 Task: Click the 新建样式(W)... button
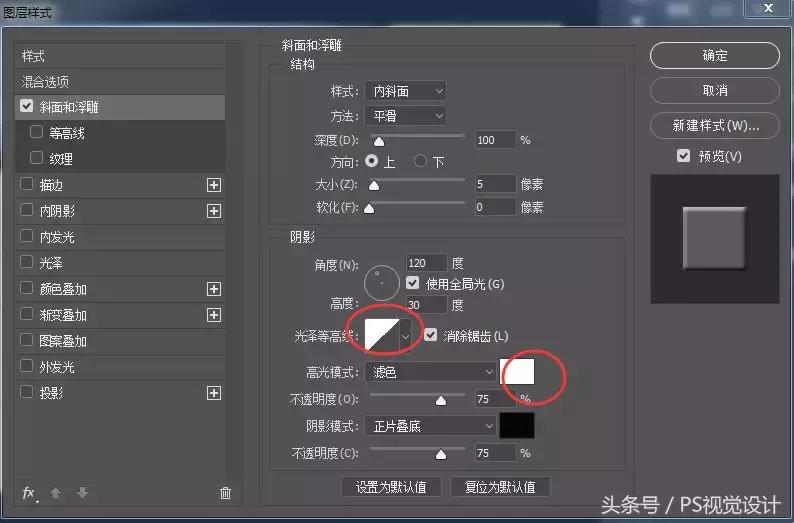714,126
